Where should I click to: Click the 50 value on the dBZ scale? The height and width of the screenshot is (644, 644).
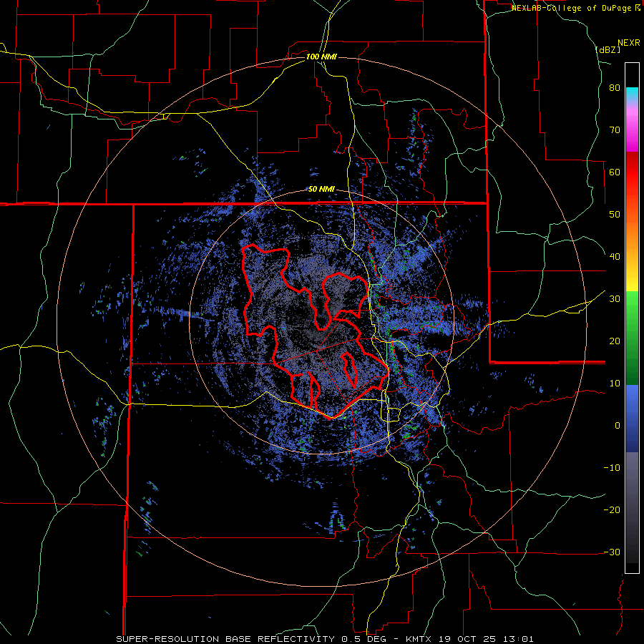click(x=615, y=215)
